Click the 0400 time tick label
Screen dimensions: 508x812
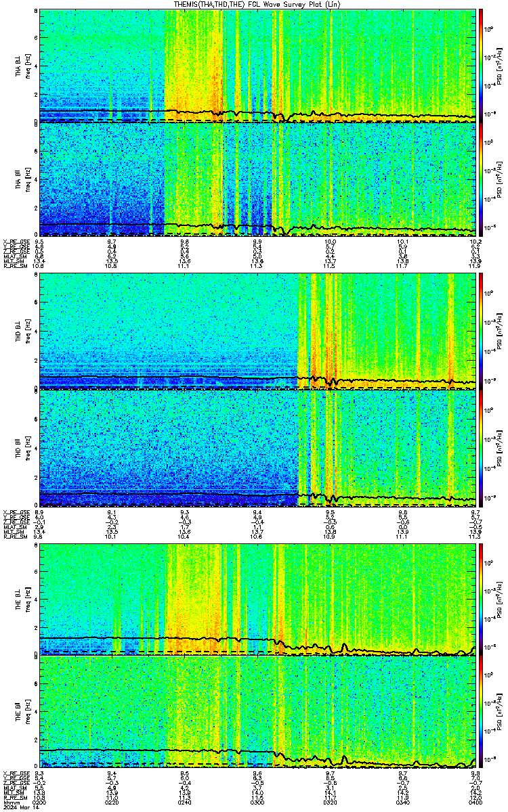pyautogui.click(x=475, y=803)
